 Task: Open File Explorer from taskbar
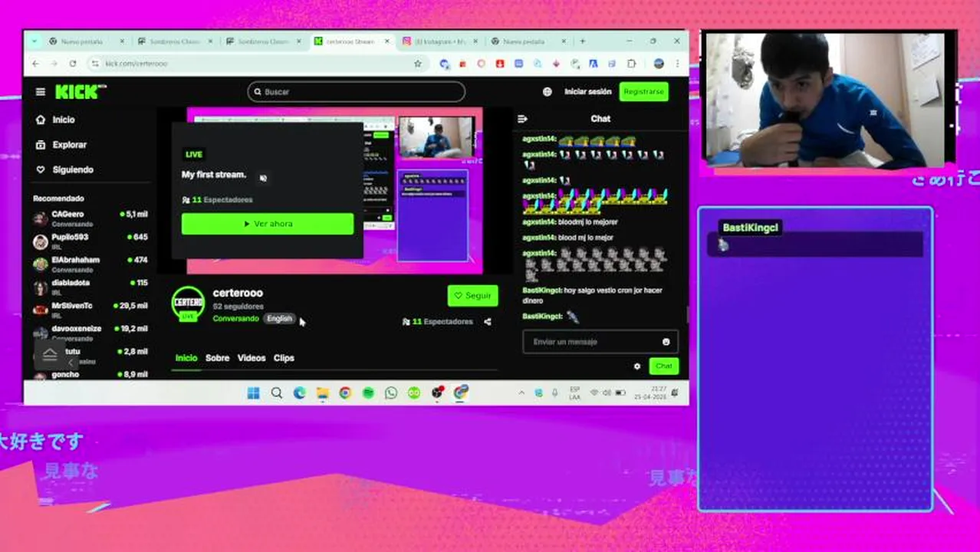coord(323,393)
